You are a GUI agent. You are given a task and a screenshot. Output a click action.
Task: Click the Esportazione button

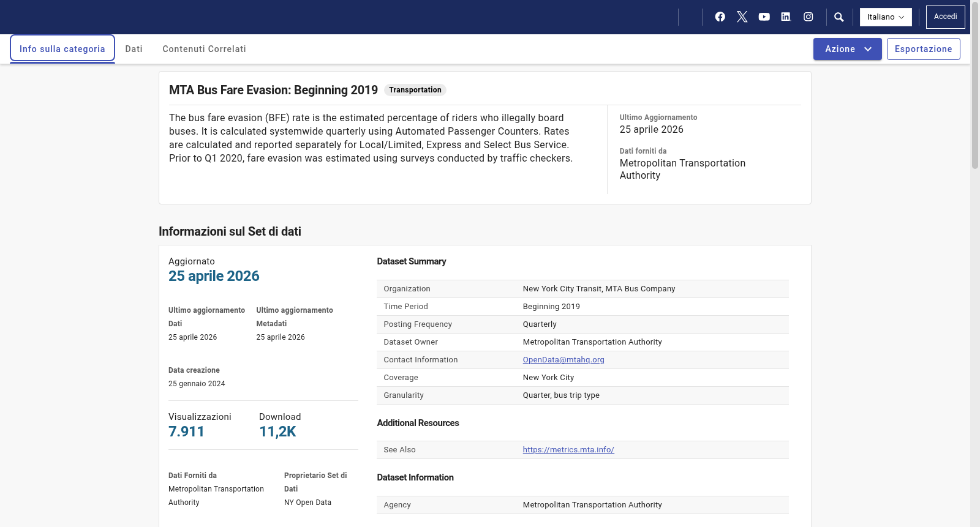coord(924,49)
